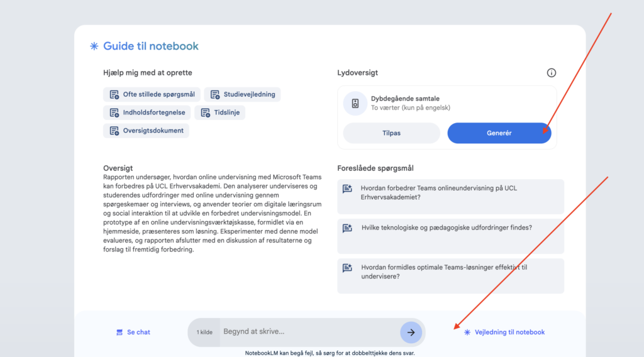
Task: Click the document icon on Ofte stillede spørgsmål
Action: [114, 95]
